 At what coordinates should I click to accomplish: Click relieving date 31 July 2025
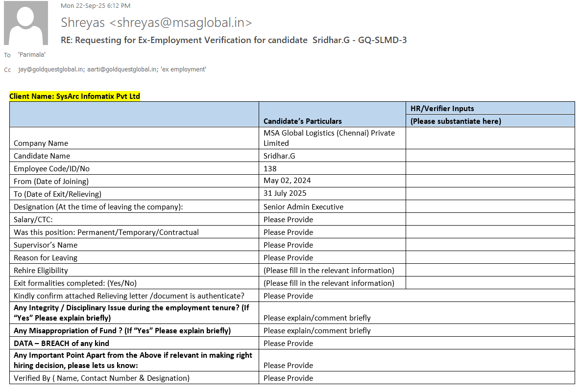tap(285, 193)
